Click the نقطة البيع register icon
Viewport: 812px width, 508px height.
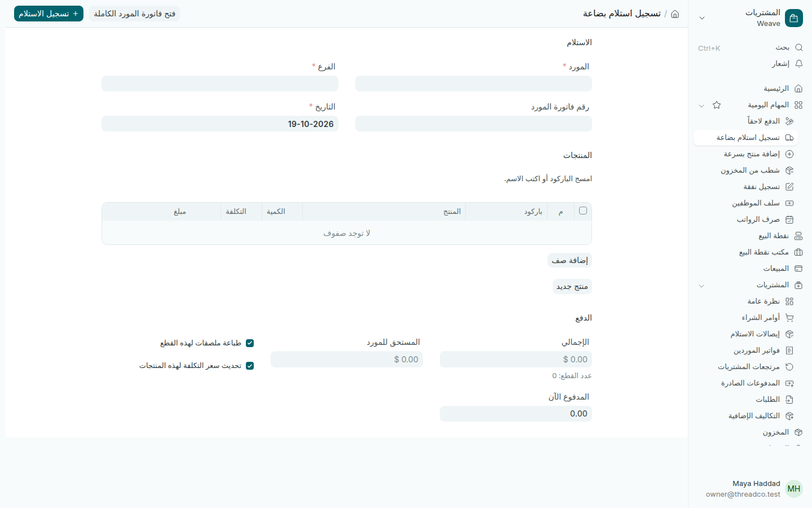pos(798,236)
